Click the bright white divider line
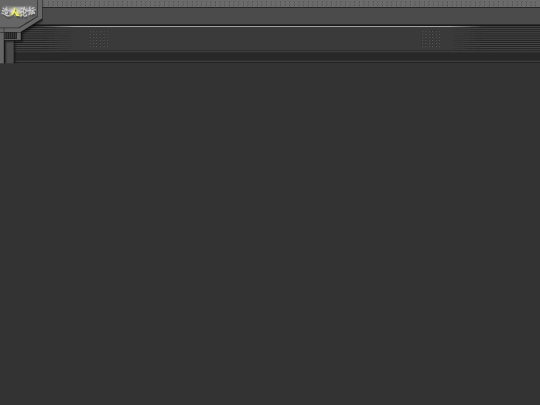Screen dimensions: 540x405 (x=291, y=26)
